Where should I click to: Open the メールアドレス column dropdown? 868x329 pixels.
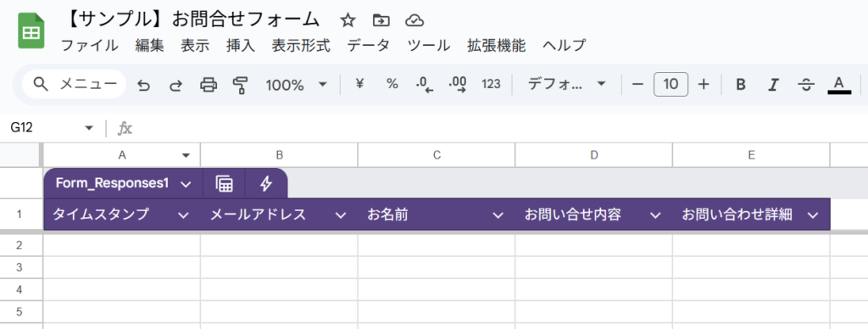point(341,215)
